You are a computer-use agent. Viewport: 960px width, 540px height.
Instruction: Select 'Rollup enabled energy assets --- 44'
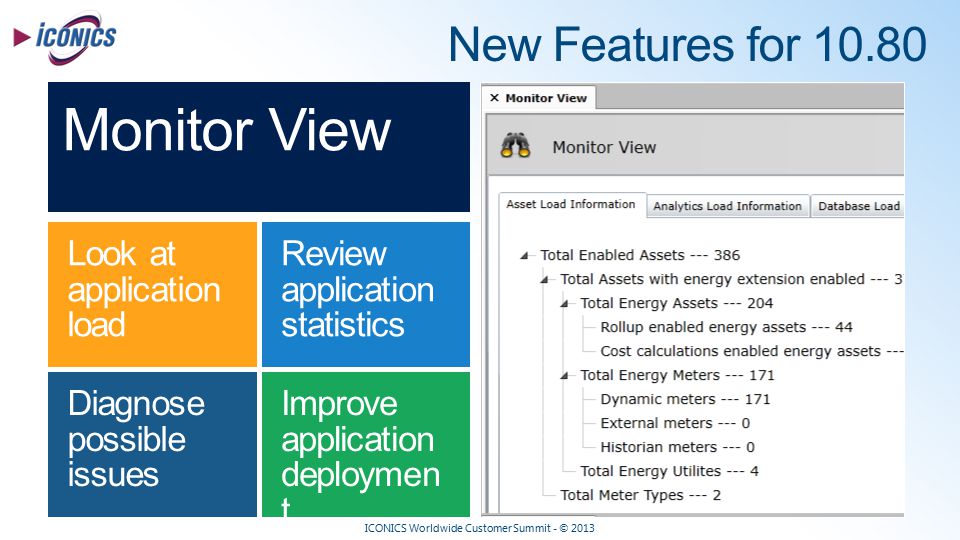tap(726, 327)
